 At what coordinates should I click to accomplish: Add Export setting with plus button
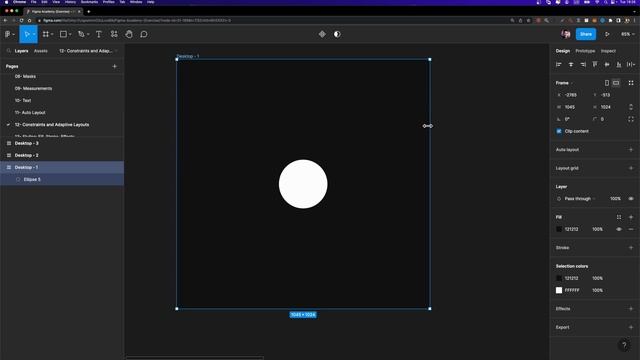[x=631, y=327]
